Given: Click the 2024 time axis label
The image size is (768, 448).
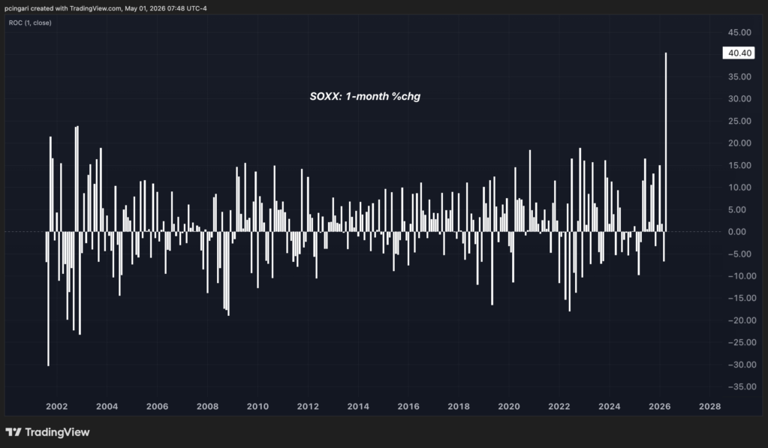Looking at the screenshot, I should click(609, 406).
